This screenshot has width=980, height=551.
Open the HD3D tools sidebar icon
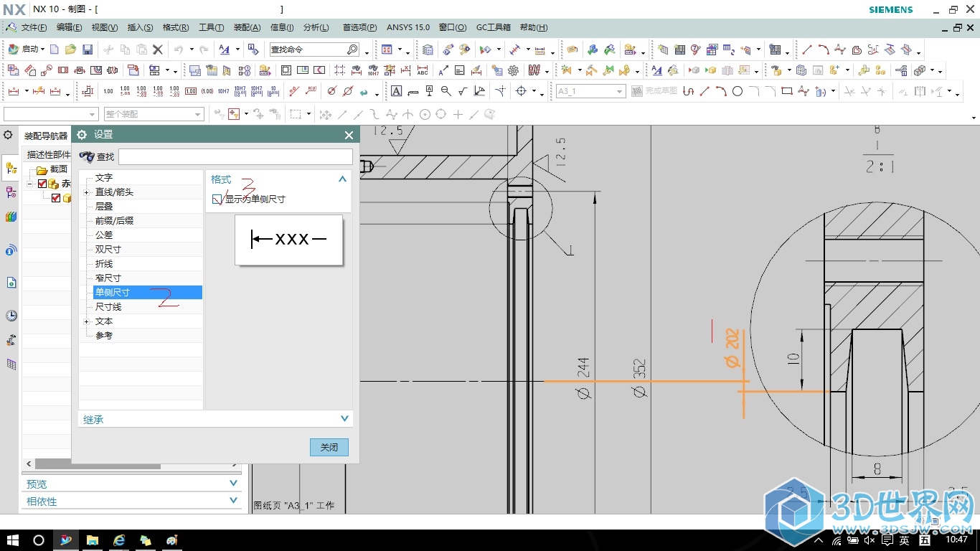[11, 250]
